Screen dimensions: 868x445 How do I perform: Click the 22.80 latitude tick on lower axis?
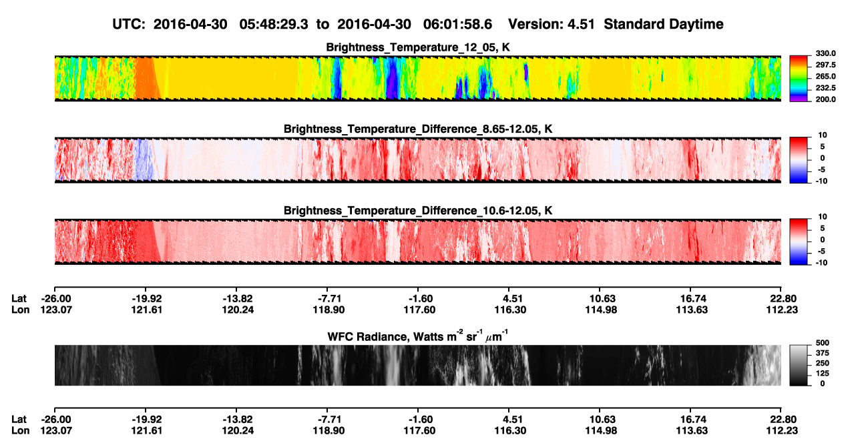point(782,419)
